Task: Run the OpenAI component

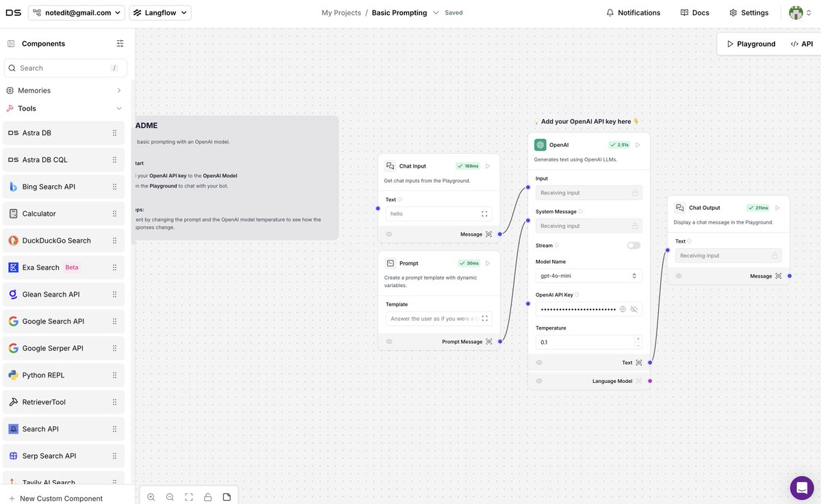Action: [638, 145]
